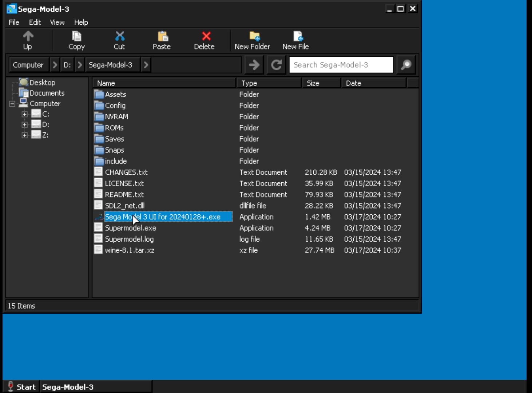
Task: Open the Edit menu
Action: tap(35, 22)
